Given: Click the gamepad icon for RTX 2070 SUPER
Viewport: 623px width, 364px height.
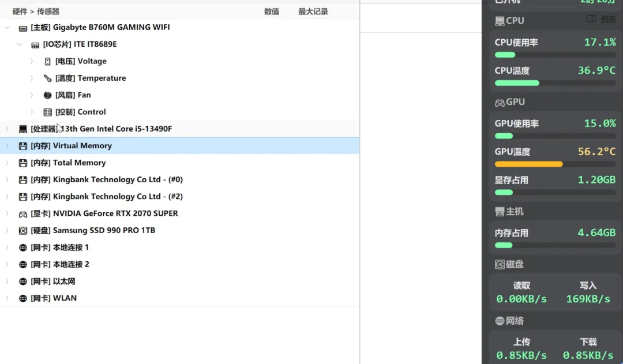Looking at the screenshot, I should coord(23,214).
